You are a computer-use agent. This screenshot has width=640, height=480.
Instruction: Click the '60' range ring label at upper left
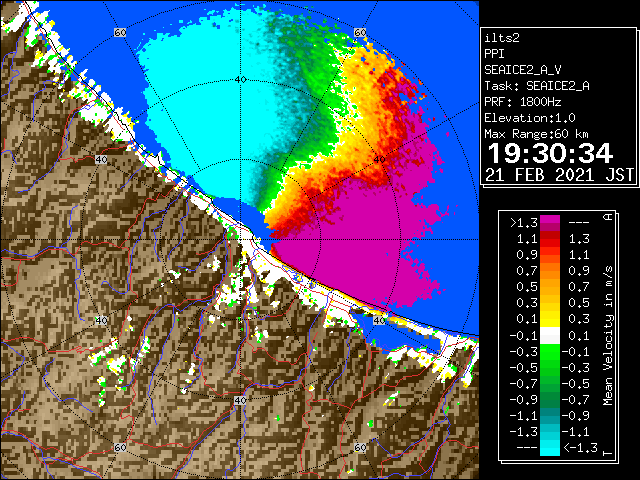120,32
